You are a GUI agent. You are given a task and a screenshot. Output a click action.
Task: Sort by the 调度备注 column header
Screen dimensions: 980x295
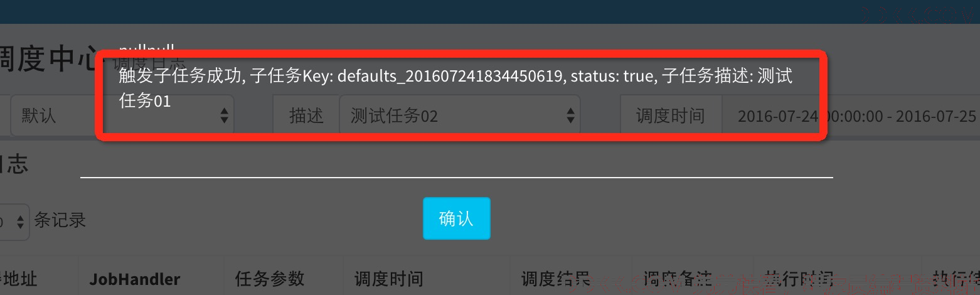pos(678,279)
